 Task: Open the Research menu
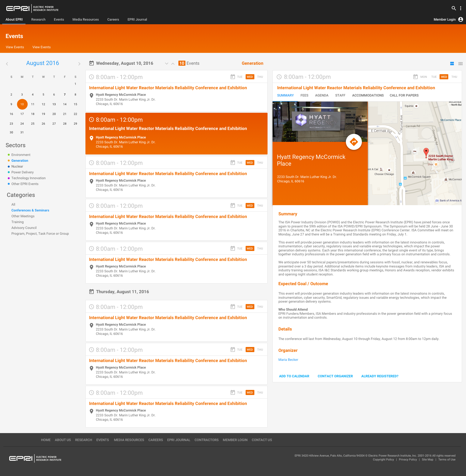point(38,19)
